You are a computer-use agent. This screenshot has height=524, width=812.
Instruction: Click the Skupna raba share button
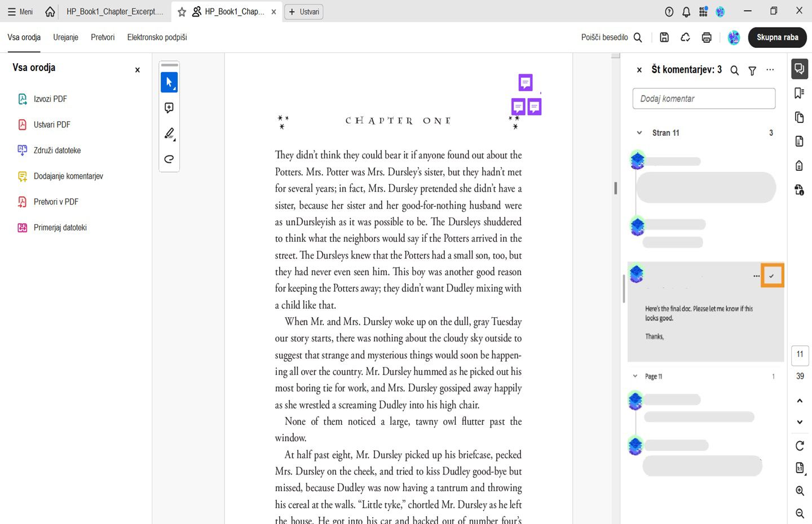tap(778, 37)
